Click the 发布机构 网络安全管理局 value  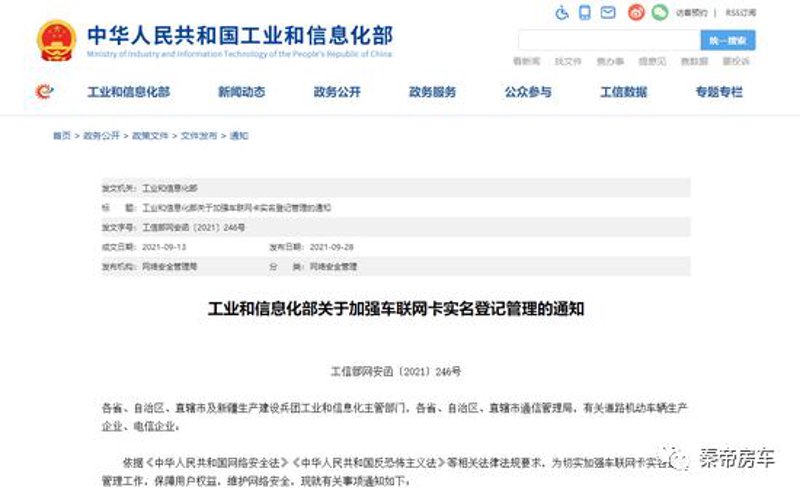click(x=169, y=266)
